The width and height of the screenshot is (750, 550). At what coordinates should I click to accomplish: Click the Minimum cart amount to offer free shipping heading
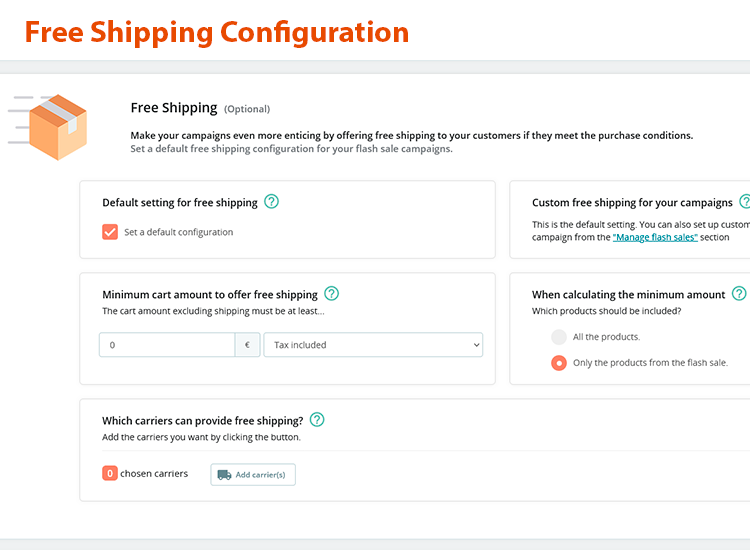[210, 295]
